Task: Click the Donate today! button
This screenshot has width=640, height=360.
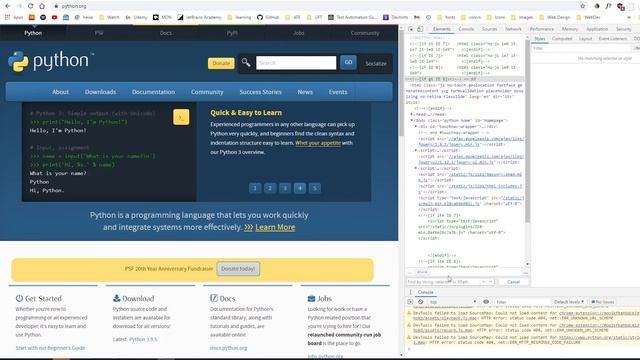Action: (238, 269)
